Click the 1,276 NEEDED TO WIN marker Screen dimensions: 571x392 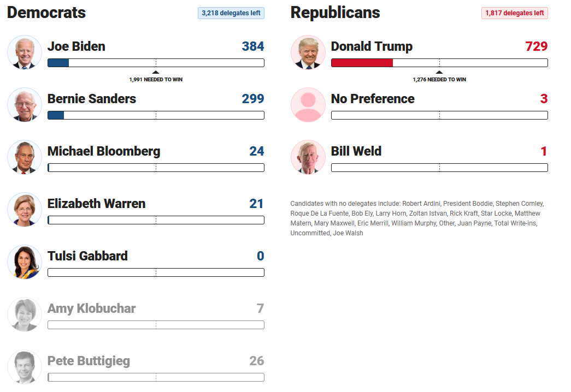click(439, 79)
